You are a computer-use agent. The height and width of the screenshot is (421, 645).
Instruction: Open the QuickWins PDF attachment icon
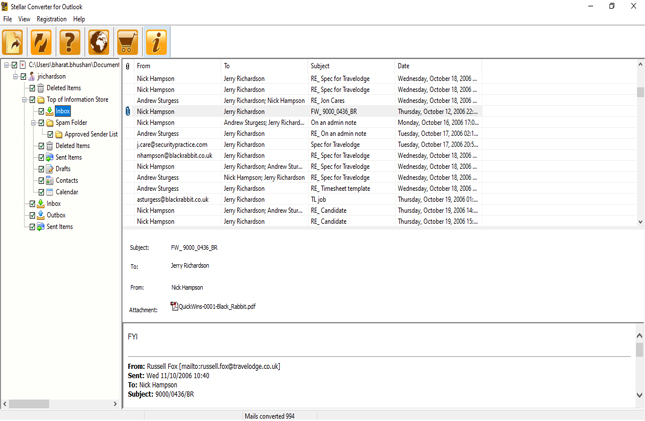point(174,306)
